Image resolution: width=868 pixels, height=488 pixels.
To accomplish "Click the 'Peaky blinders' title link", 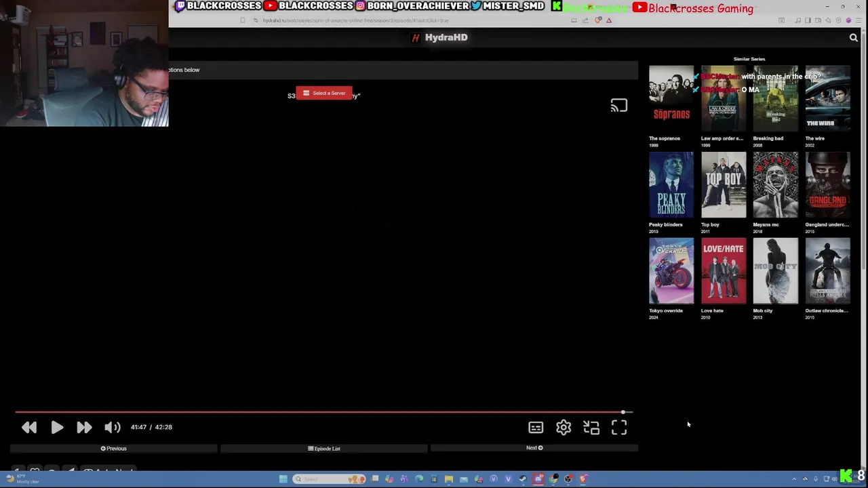I will 666,224.
